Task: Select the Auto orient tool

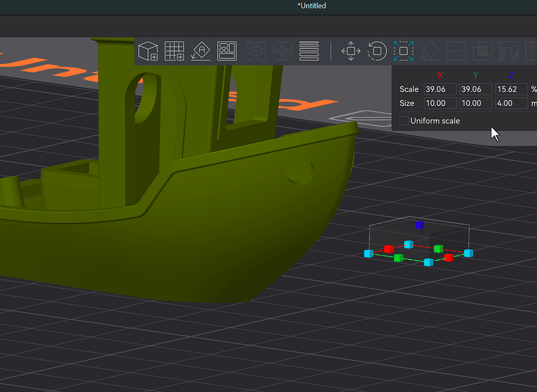Action: click(x=200, y=51)
